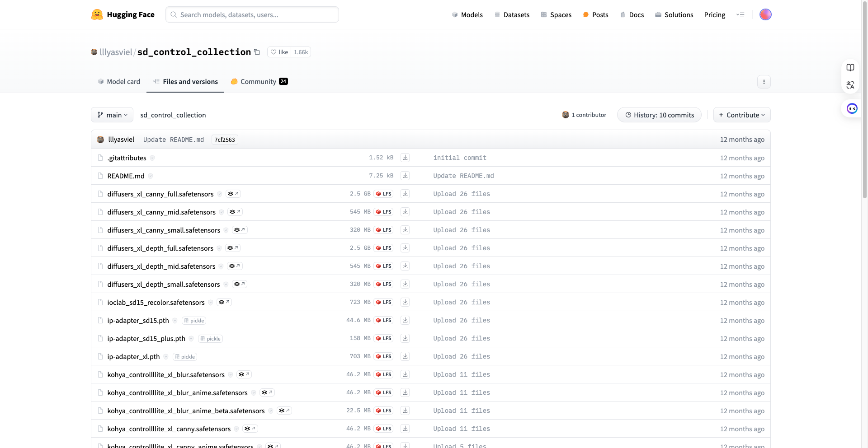
Task: Select the Files and versions tab
Action: [185, 82]
